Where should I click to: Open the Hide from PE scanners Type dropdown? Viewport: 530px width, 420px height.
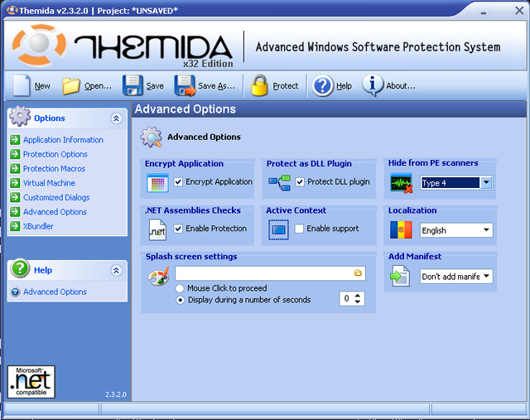click(486, 182)
